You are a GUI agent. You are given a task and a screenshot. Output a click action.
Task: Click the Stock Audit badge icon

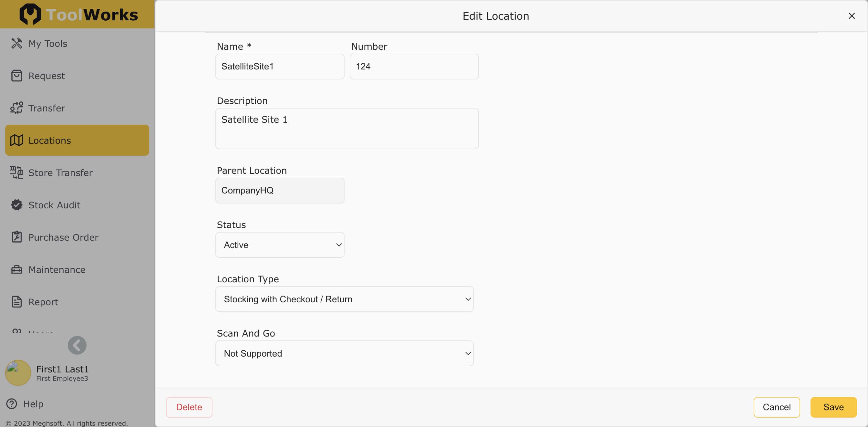16,205
